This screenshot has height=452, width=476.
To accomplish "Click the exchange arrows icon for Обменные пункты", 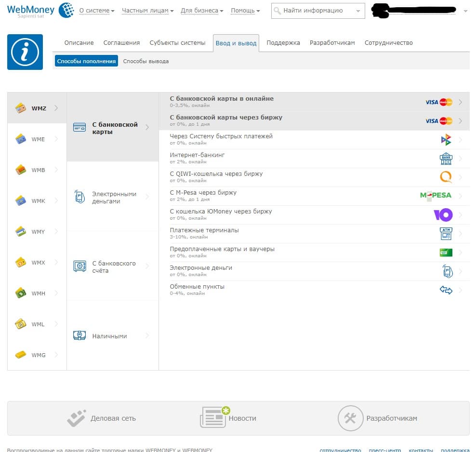I will pos(446,290).
